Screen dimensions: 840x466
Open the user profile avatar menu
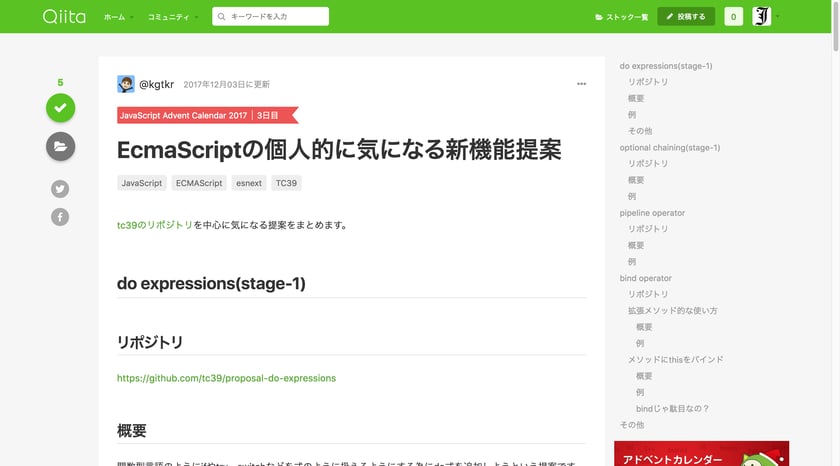(x=761, y=17)
